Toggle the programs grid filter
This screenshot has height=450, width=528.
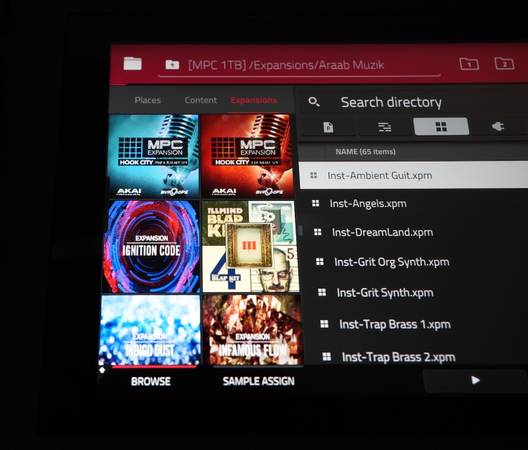[x=441, y=127]
